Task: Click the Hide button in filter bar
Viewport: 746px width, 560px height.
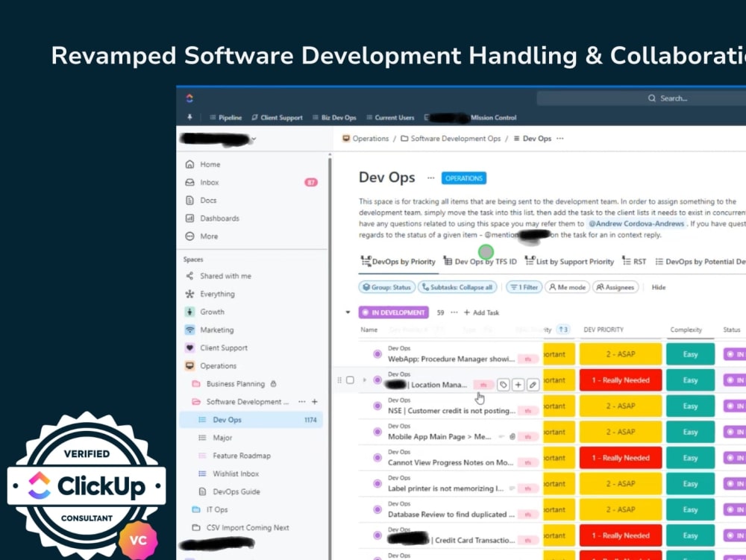Action: pos(659,287)
